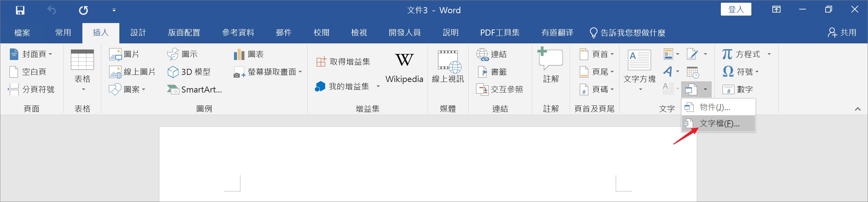Click the 圖示 icons button
The width and height of the screenshot is (868, 202).
pos(182,54)
